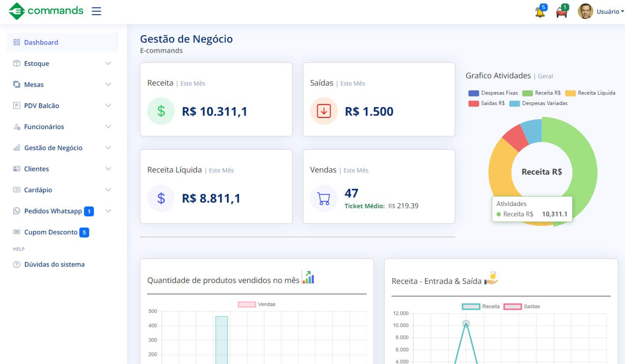The width and height of the screenshot is (625, 364).
Task: Toggle Saídas legend in line chart
Action: (522, 306)
